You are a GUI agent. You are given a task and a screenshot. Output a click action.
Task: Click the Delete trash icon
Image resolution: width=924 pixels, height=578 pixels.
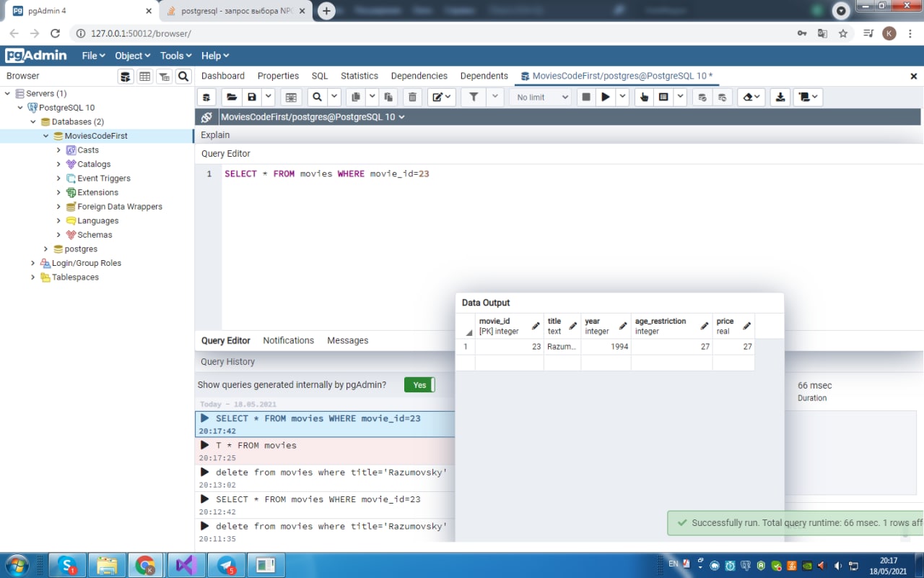coord(412,97)
